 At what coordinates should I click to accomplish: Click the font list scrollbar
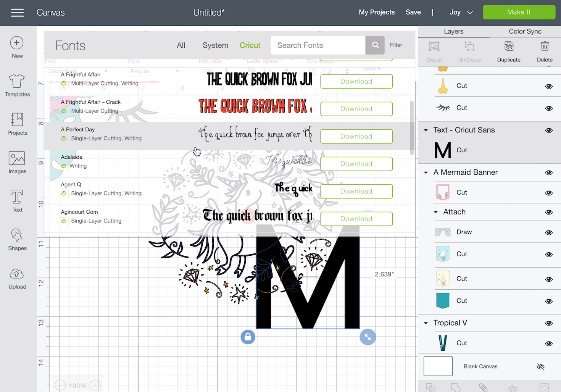(x=411, y=128)
